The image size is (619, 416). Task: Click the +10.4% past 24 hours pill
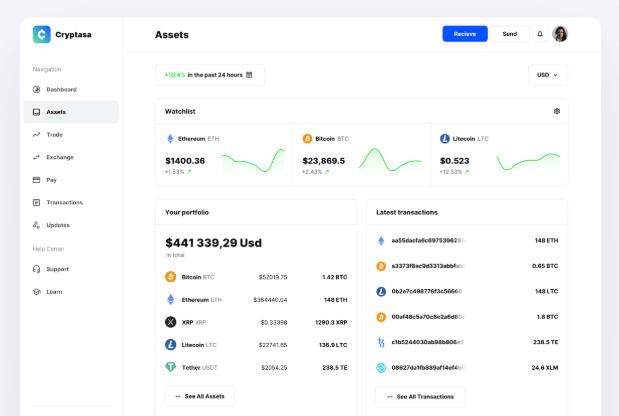210,75
